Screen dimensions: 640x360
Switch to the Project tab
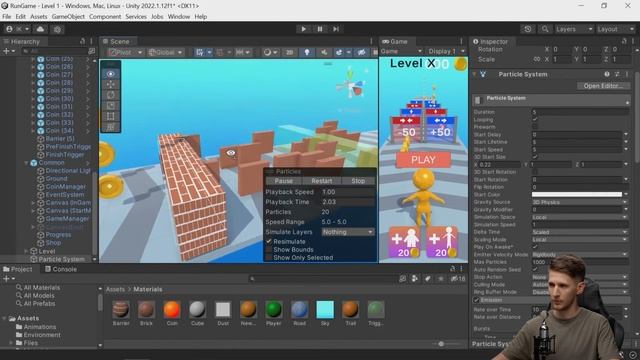pos(18,269)
